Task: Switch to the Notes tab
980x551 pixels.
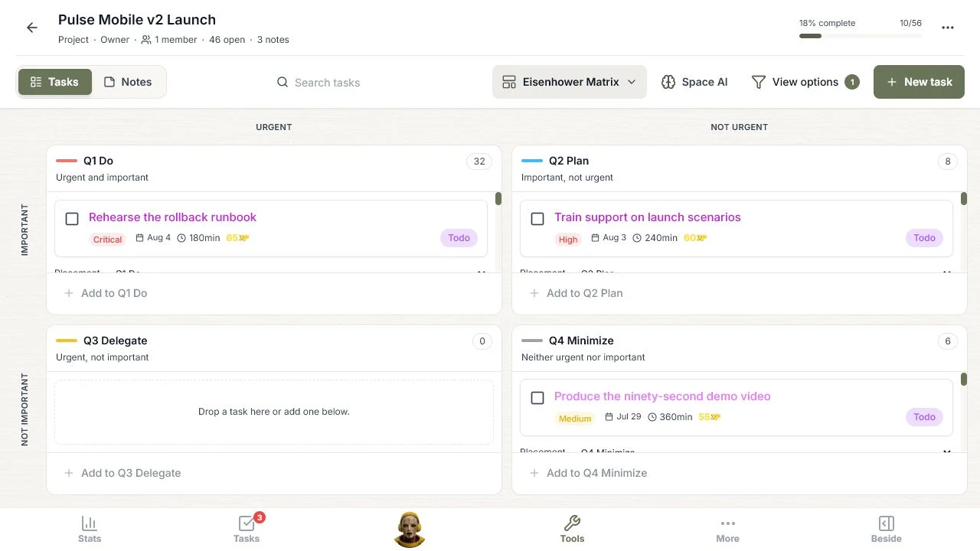Action: pyautogui.click(x=128, y=82)
